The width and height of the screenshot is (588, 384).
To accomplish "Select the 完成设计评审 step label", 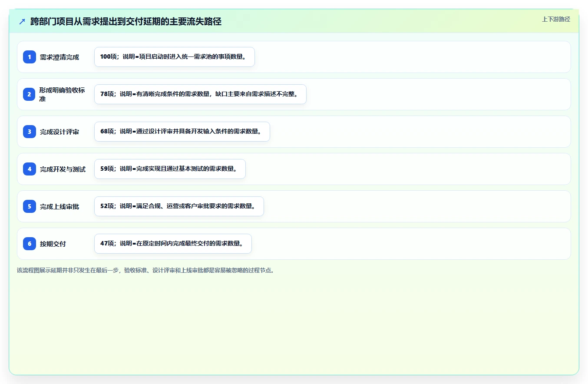I will 59,132.
